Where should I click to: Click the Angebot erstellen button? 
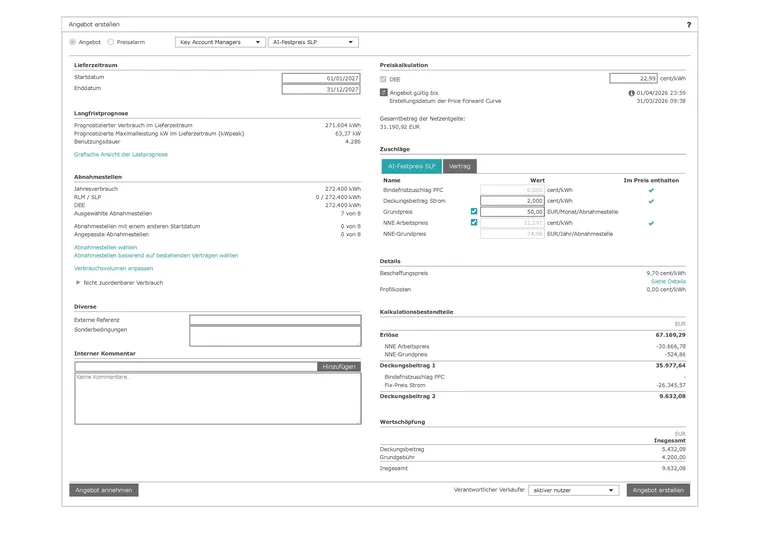point(658,490)
